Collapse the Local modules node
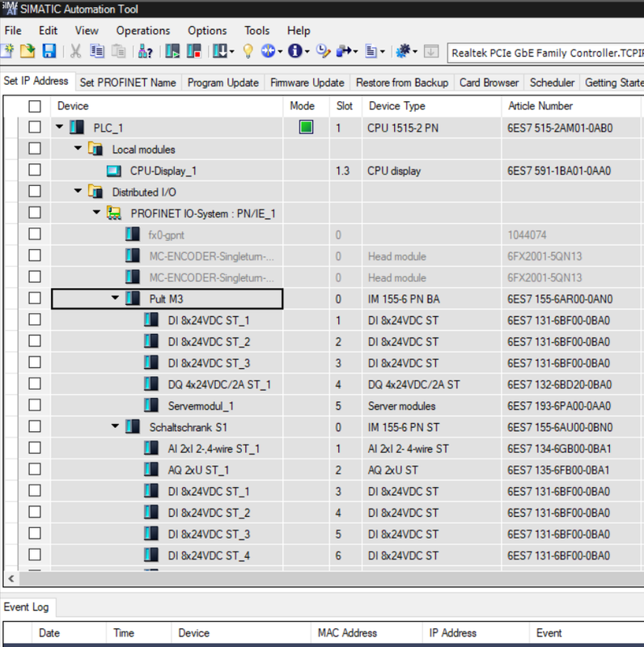644x647 pixels. 78,148
